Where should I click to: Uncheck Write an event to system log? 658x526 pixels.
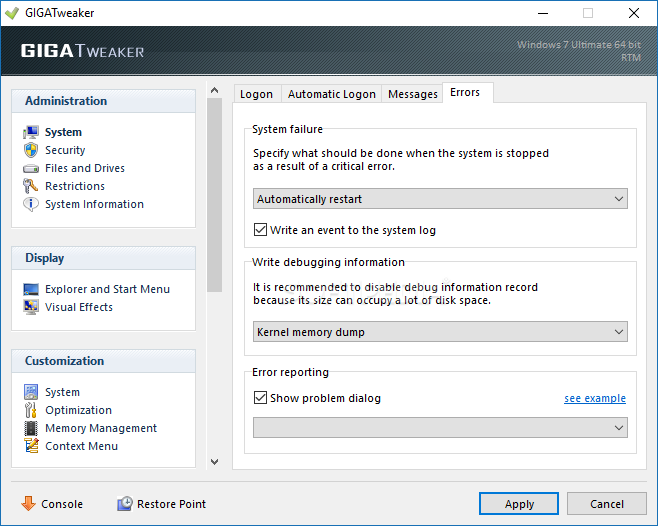260,230
